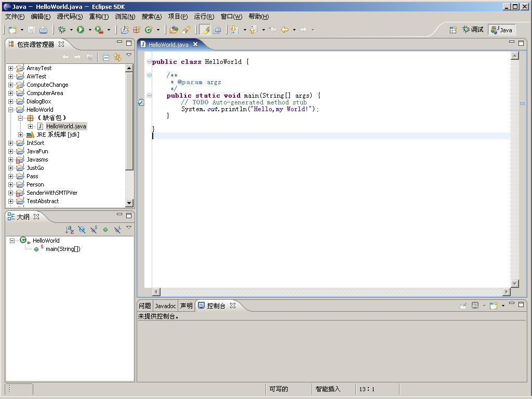Open the 重构(T) menu
The image size is (532, 399).
pyautogui.click(x=99, y=17)
